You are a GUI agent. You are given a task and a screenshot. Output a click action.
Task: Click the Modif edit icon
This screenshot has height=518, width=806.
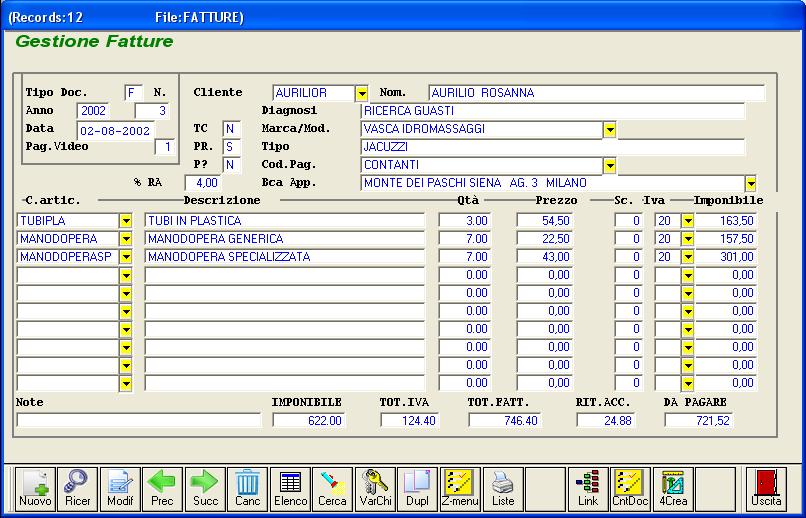pyautogui.click(x=120, y=489)
